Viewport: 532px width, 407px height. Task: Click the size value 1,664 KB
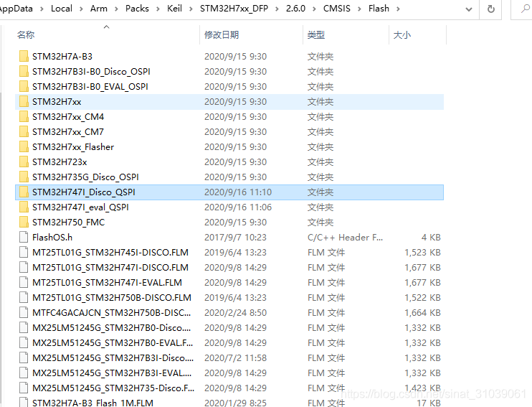(422, 312)
